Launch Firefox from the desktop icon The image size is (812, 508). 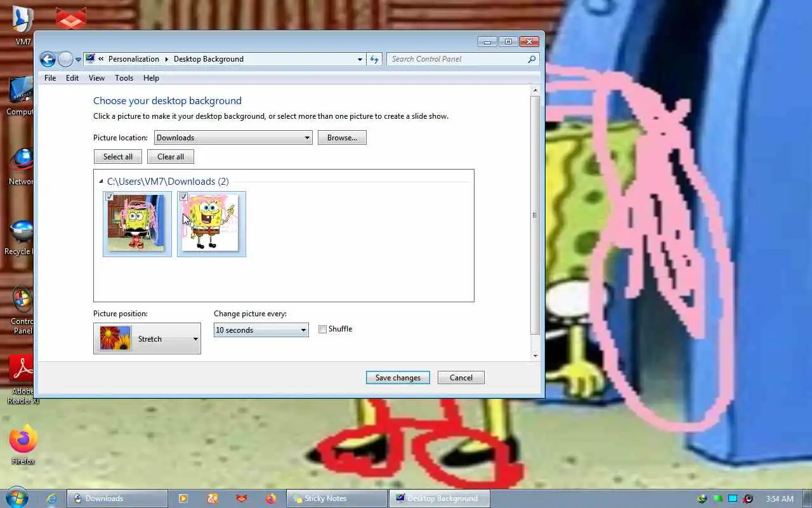pos(23,444)
